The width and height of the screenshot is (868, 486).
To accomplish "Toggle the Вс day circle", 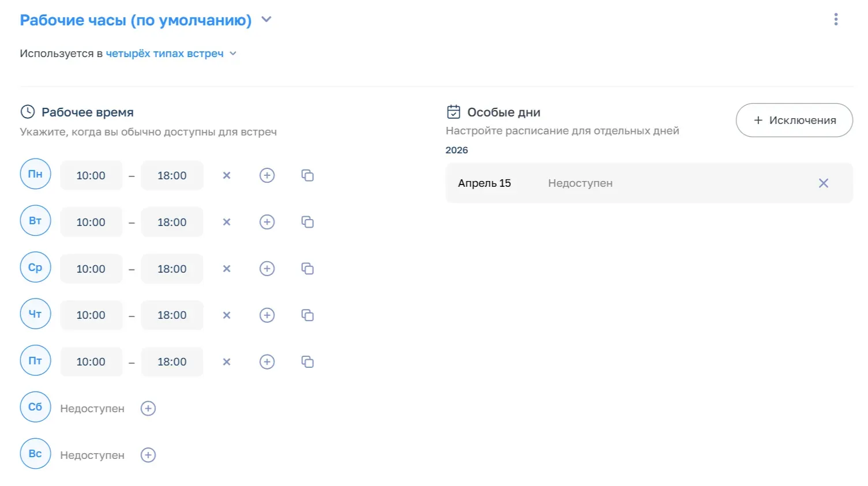I will click(x=35, y=454).
